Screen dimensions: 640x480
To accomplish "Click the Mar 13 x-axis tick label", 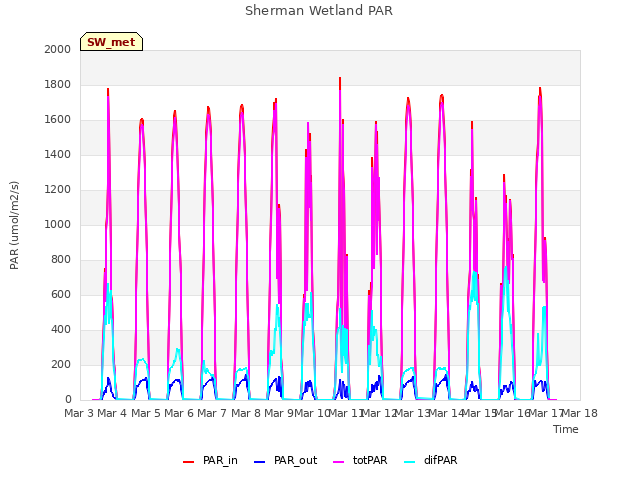I will [412, 413].
